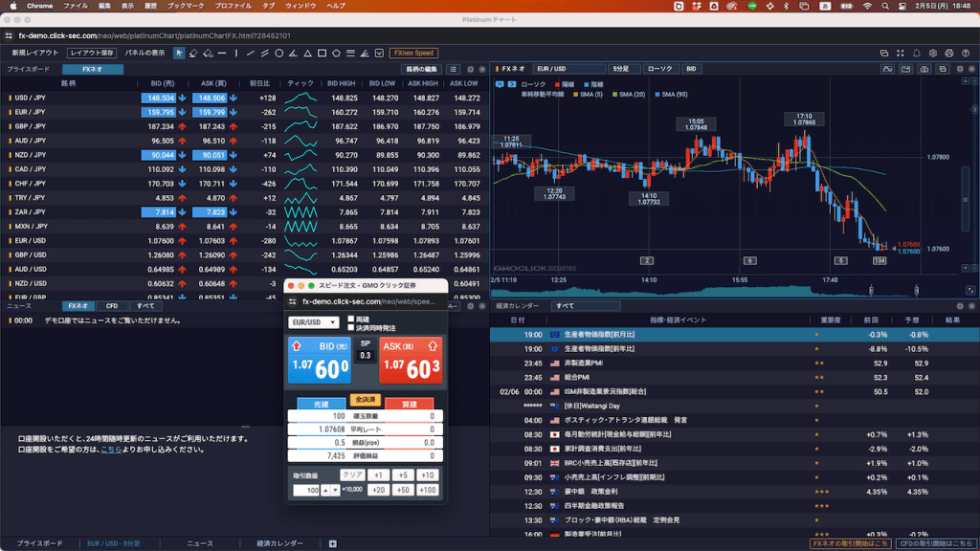Click the こちら account opening link
The height and width of the screenshot is (551, 980).
[x=111, y=450]
